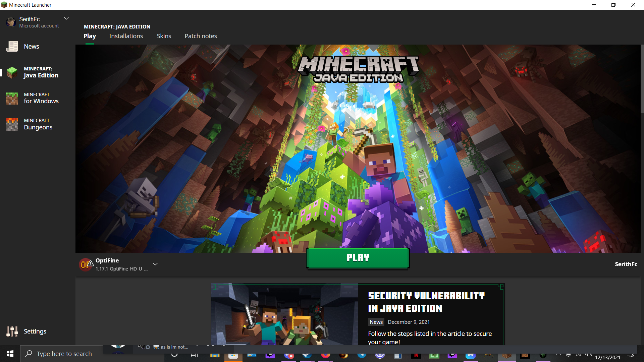Click the Windows Start button
The image size is (644, 362).
[10, 354]
